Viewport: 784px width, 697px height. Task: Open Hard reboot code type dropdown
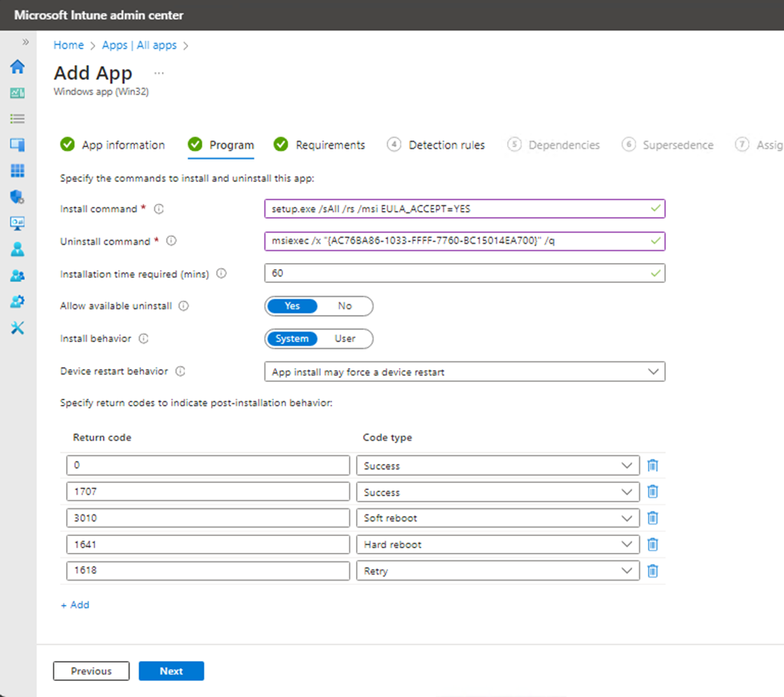click(498, 544)
